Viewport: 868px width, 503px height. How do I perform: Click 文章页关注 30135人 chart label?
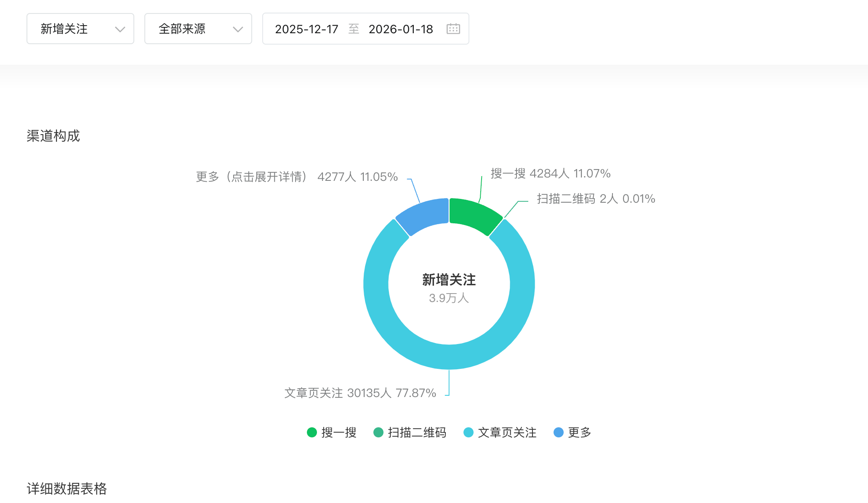point(360,393)
